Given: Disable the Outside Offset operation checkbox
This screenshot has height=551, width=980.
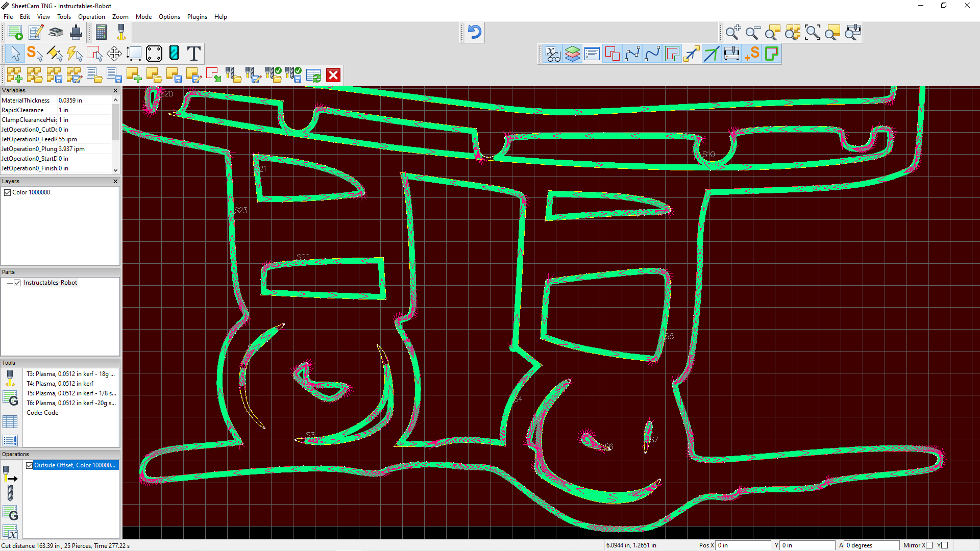Looking at the screenshot, I should coord(30,465).
